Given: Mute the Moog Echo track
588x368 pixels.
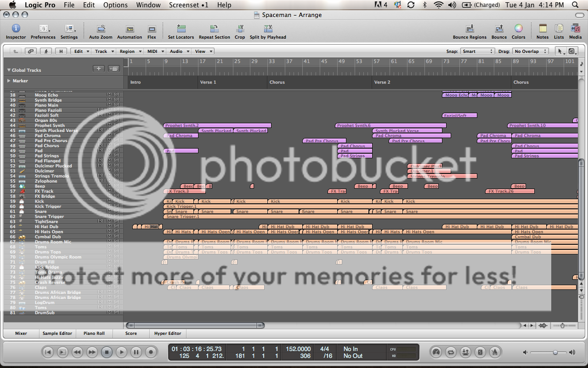Looking at the screenshot, I should 109,95.
